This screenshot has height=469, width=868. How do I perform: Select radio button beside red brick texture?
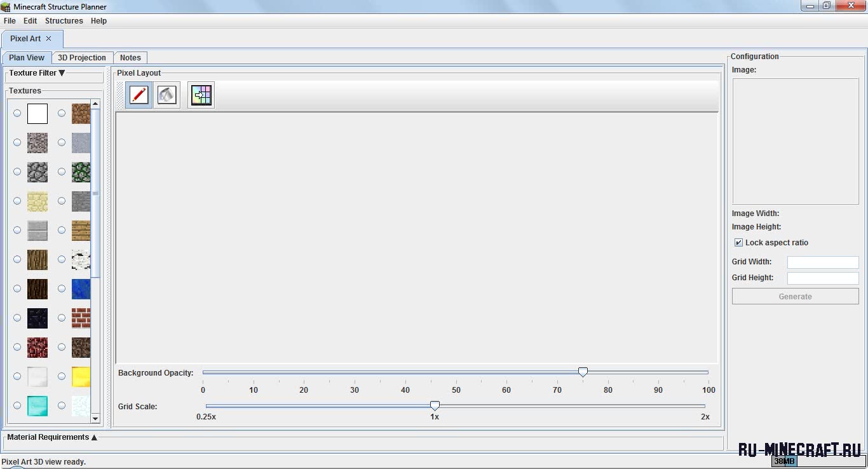click(x=62, y=318)
